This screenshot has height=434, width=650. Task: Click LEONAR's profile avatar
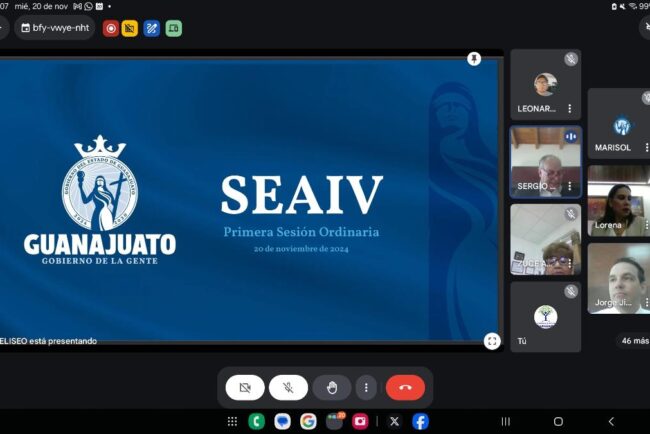545,84
